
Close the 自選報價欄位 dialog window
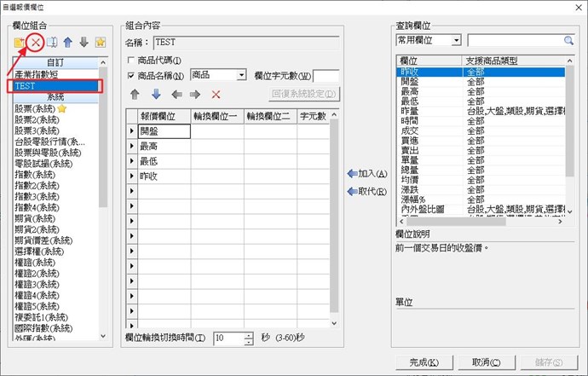click(x=579, y=7)
